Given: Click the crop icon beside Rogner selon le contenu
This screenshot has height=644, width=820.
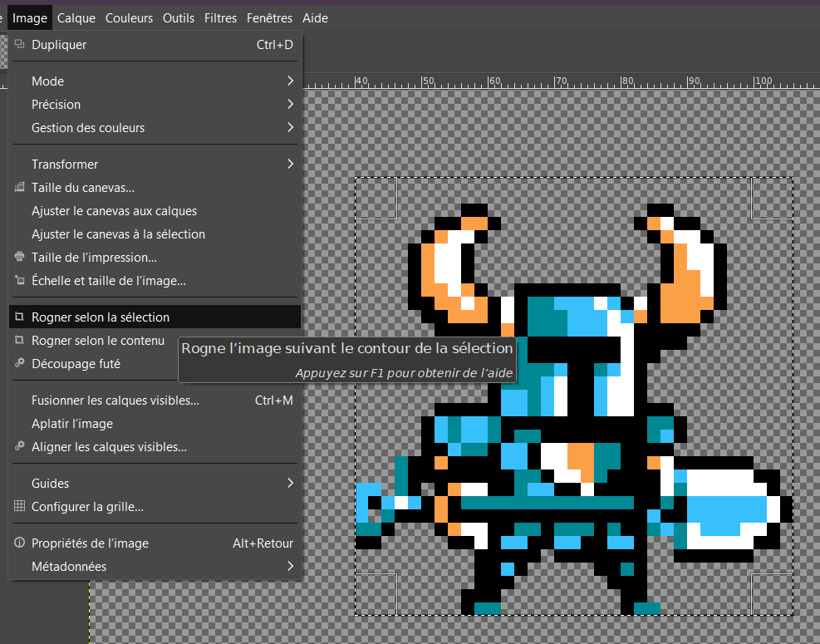Looking at the screenshot, I should point(19,340).
